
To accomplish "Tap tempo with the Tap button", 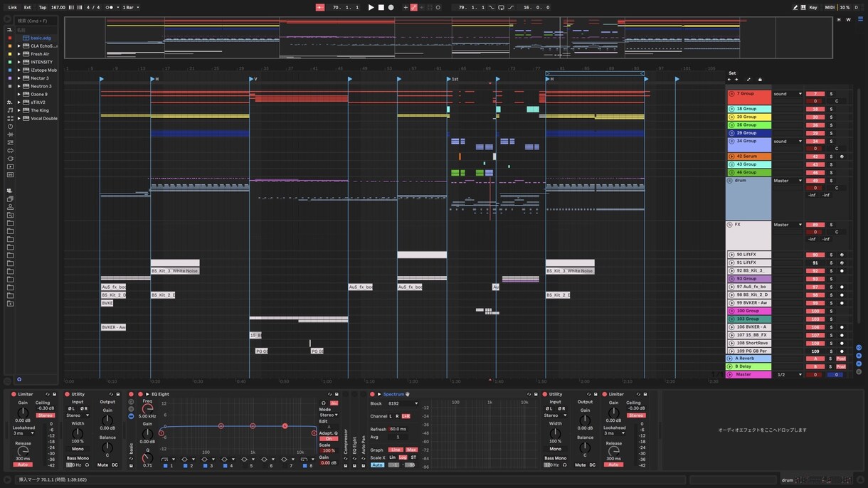I will 42,7.
